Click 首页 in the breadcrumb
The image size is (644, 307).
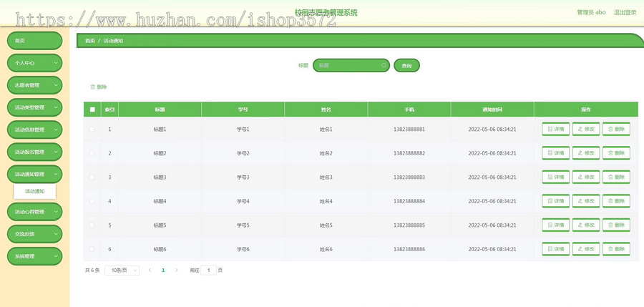(90, 41)
